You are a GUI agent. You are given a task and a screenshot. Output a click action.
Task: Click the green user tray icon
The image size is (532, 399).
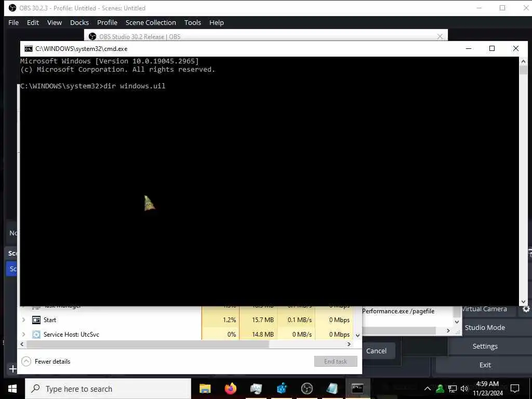(x=440, y=389)
